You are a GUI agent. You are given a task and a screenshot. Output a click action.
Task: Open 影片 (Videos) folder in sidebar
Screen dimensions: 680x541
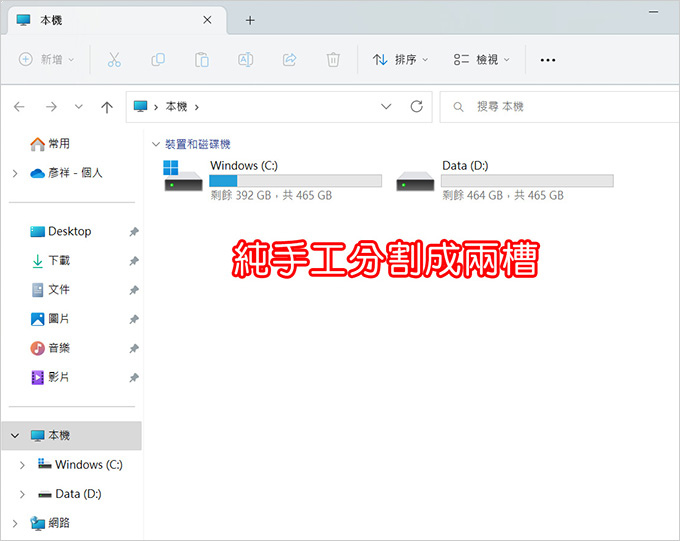[50, 377]
